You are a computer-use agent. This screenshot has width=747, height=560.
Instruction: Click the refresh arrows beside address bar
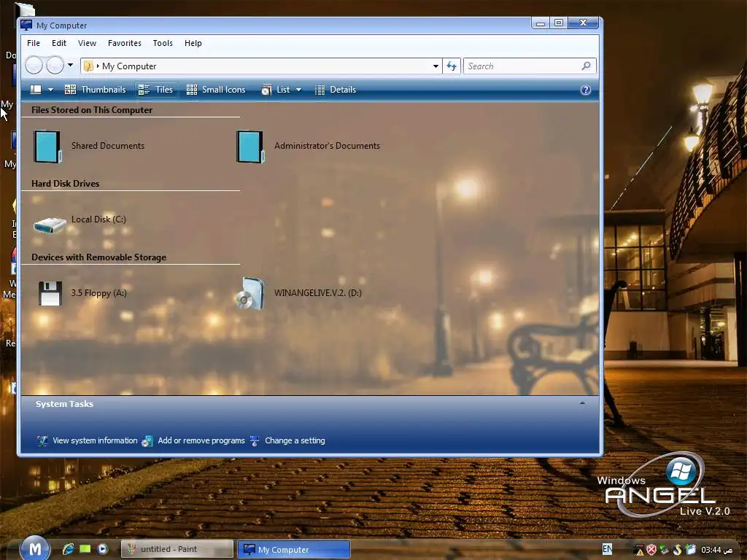click(x=451, y=66)
